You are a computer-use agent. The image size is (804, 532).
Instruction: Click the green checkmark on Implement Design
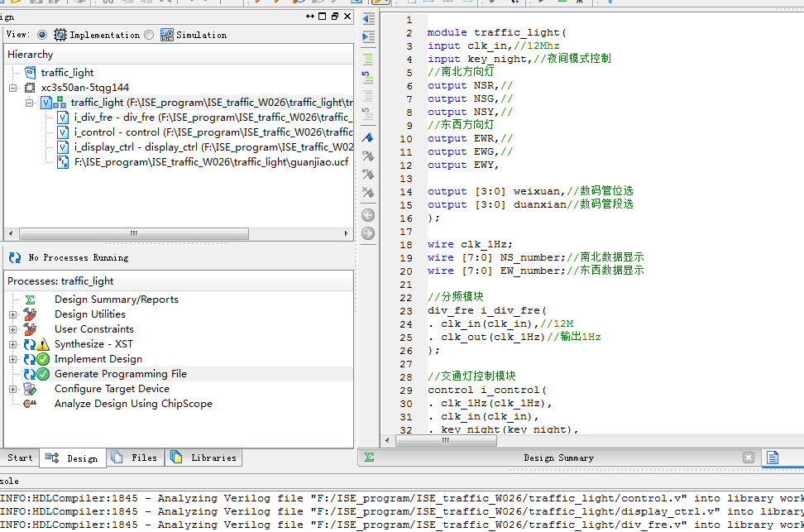tap(43, 359)
